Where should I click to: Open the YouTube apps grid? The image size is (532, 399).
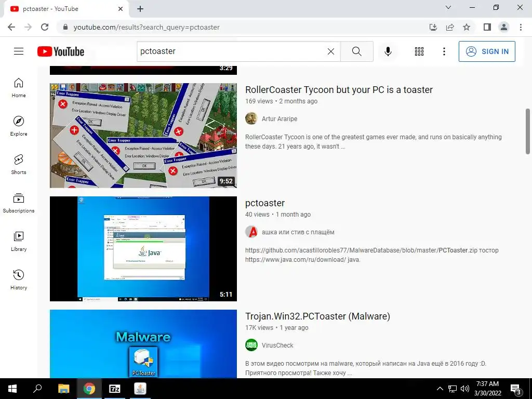[419, 51]
